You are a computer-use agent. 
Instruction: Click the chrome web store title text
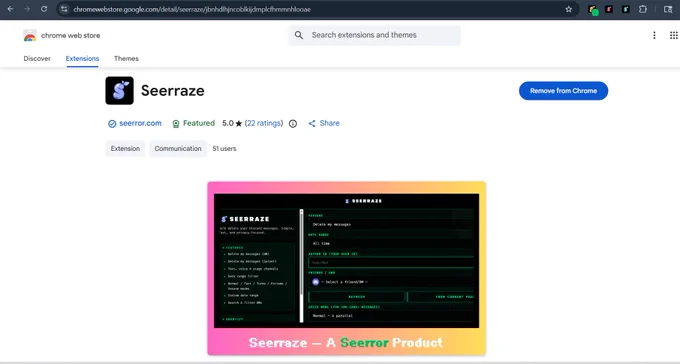click(70, 36)
